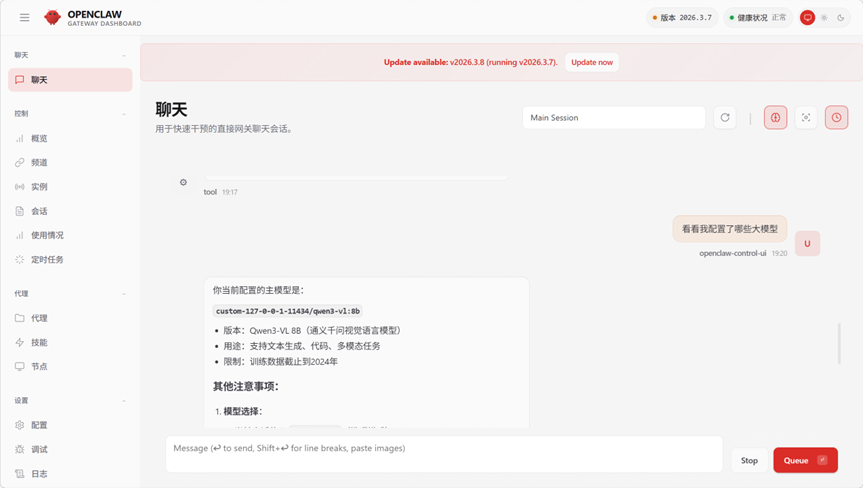Click the heading 其他注意事项
Image resolution: width=863 pixels, height=488 pixels.
pos(246,386)
